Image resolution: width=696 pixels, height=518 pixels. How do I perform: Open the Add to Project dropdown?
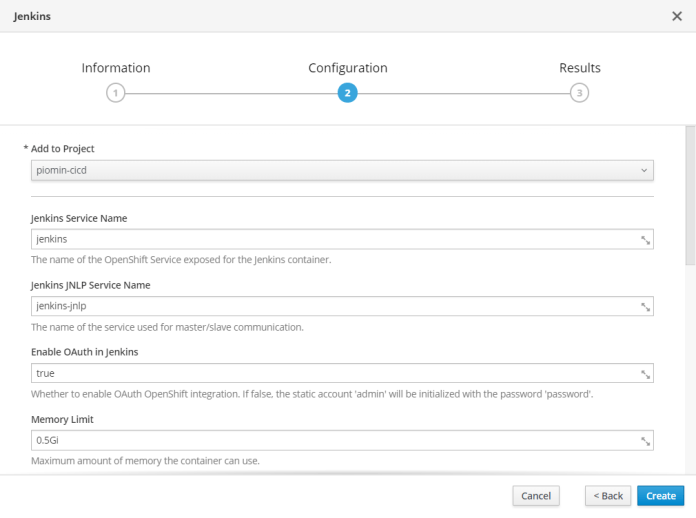pyautogui.click(x=342, y=170)
